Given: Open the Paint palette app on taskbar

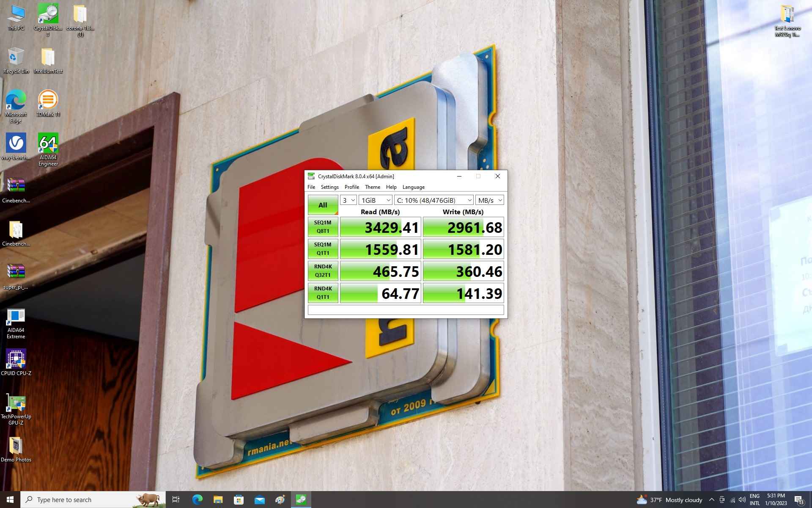Looking at the screenshot, I should click(x=280, y=500).
